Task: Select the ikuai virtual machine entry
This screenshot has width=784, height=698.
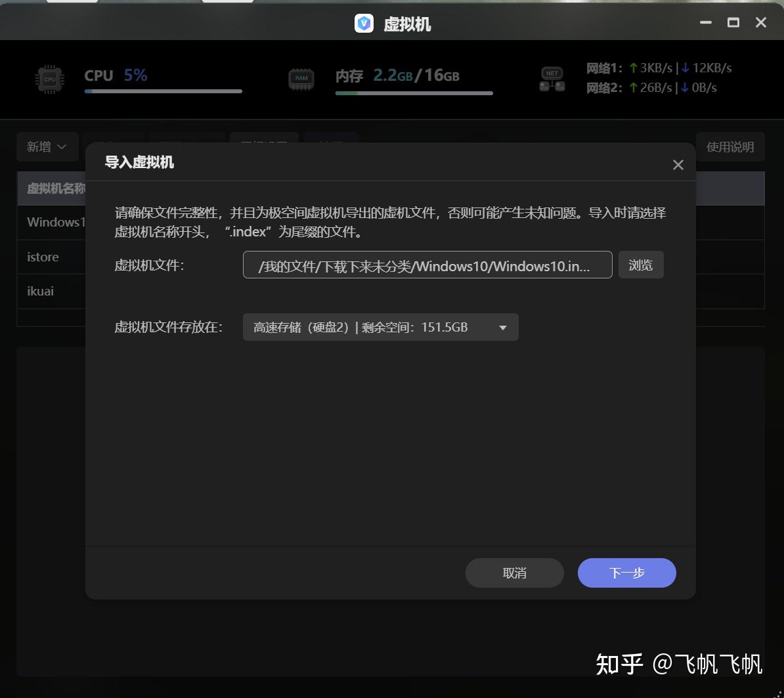Action: pyautogui.click(x=41, y=291)
